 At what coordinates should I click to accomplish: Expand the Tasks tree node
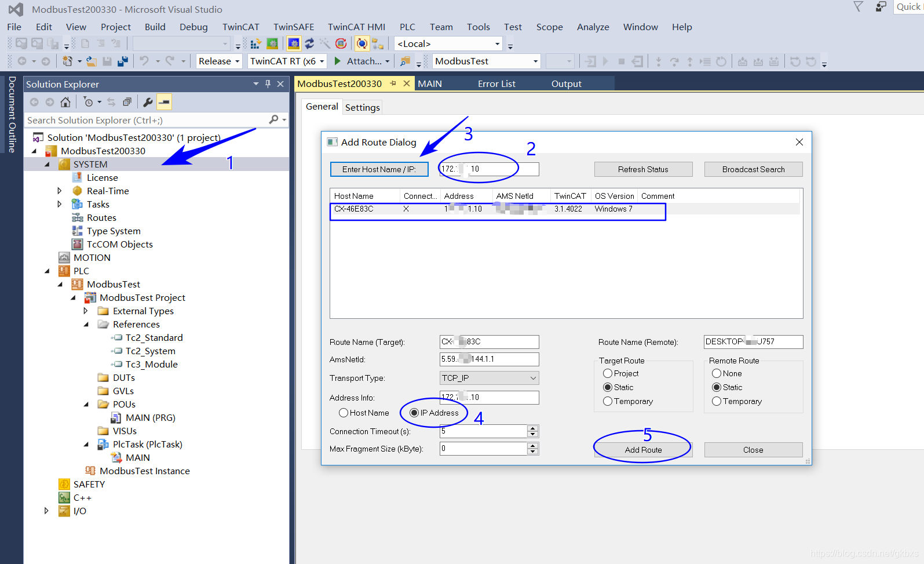(x=59, y=204)
